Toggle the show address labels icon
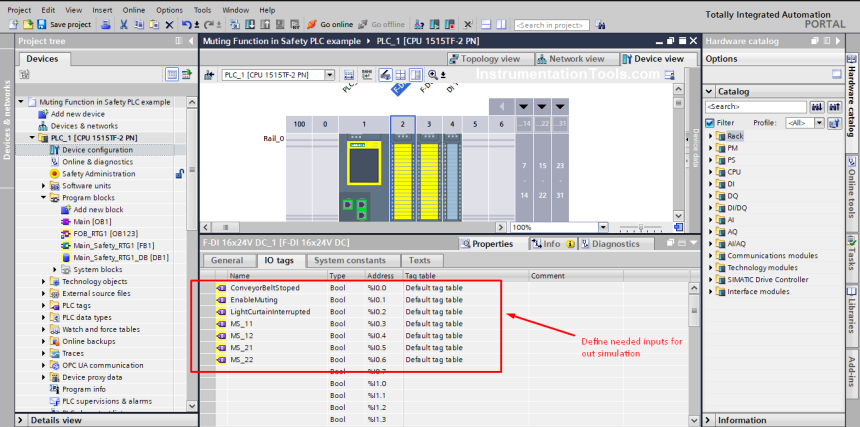 pos(386,75)
